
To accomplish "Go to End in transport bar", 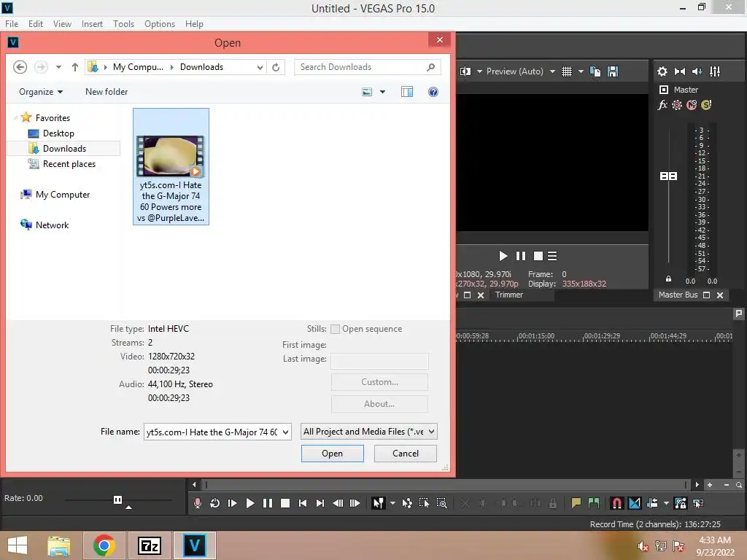I will click(x=320, y=503).
